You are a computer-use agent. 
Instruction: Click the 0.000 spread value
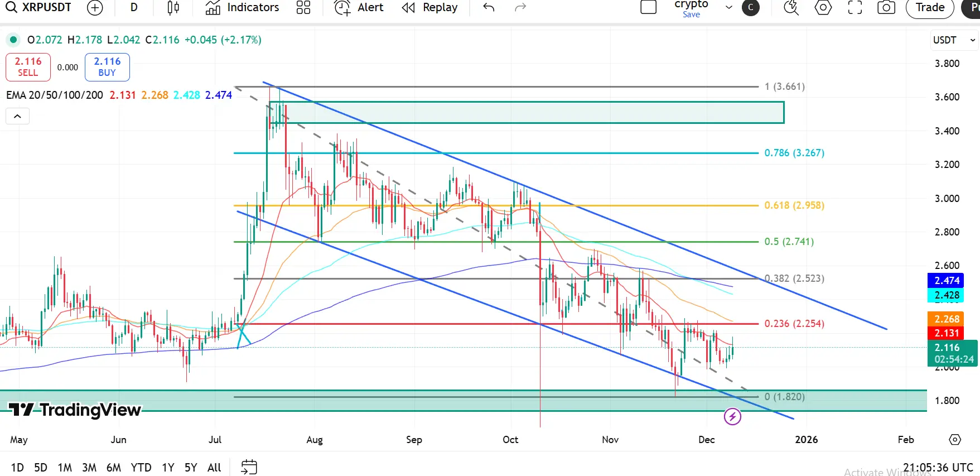(x=67, y=68)
